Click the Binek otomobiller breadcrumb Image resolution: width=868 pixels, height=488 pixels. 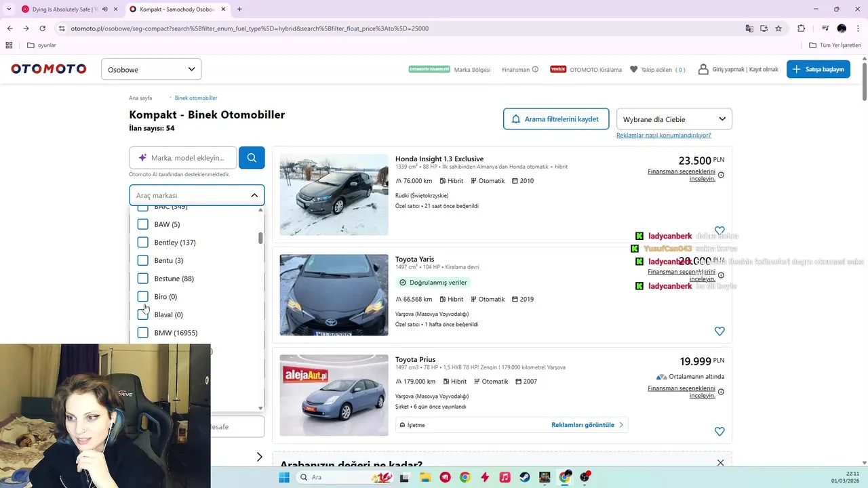(196, 98)
